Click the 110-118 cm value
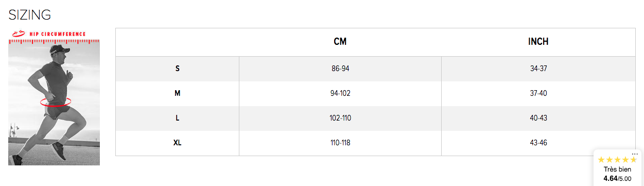 click(340, 143)
